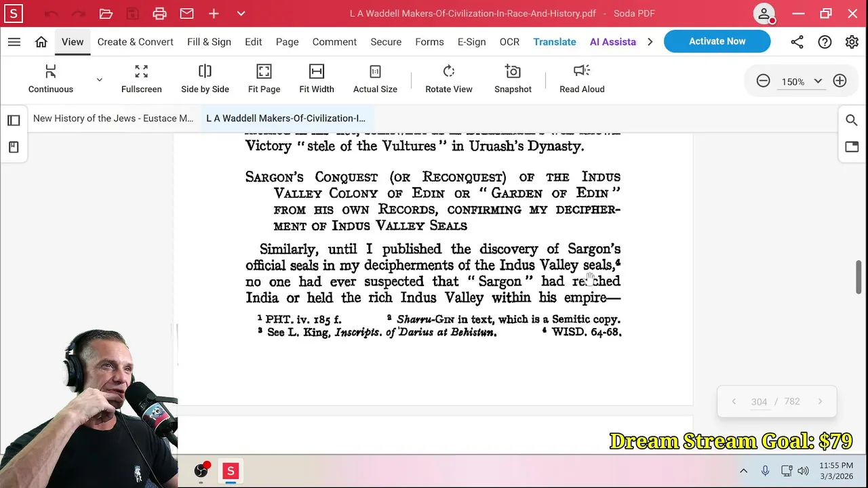Open the bookmarks panel icon
868x488 pixels.
14,147
